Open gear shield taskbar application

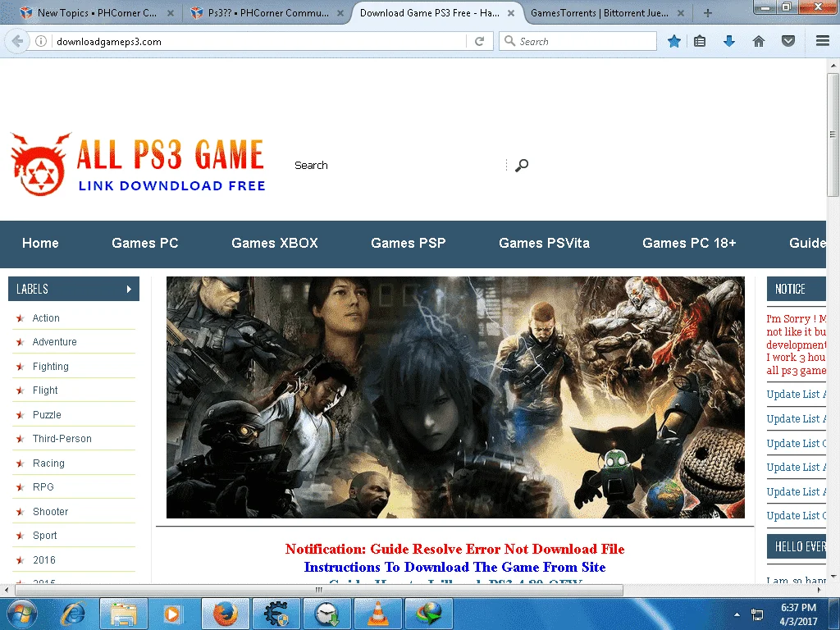(x=276, y=614)
